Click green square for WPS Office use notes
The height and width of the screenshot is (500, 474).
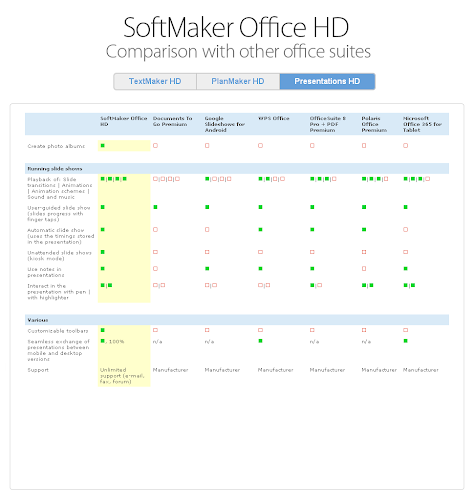[x=260, y=268]
